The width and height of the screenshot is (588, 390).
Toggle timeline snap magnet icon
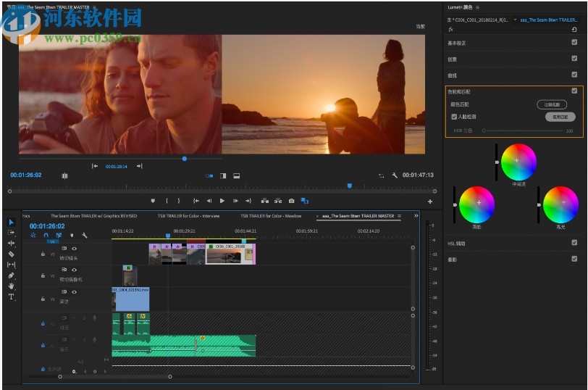click(46, 236)
